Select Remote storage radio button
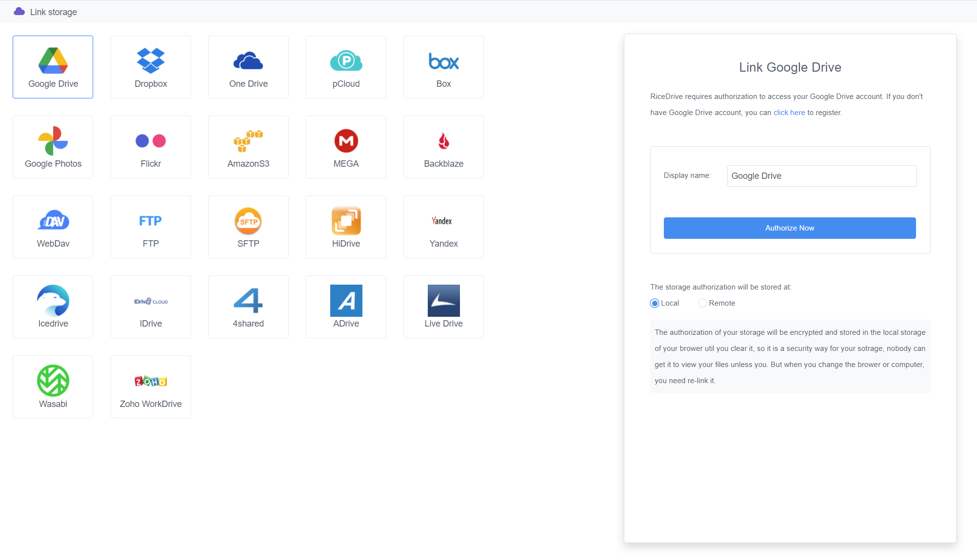Image resolution: width=977 pixels, height=560 pixels. pos(702,303)
